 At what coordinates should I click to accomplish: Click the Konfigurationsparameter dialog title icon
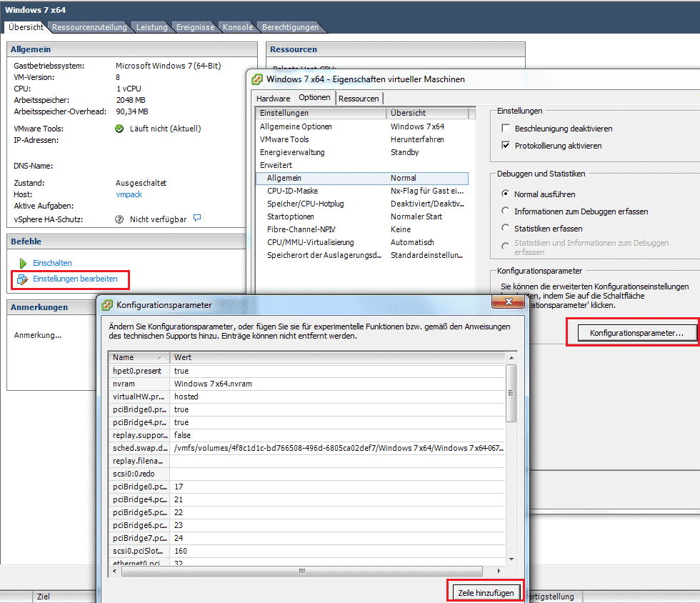(x=107, y=305)
